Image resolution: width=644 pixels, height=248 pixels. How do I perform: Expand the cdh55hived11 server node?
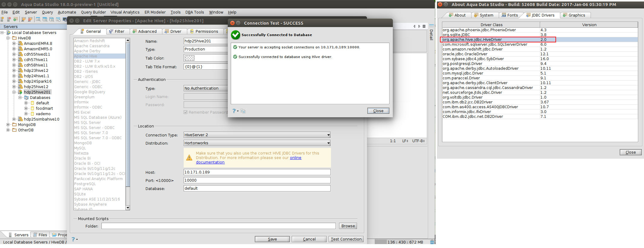pyautogui.click(x=14, y=54)
